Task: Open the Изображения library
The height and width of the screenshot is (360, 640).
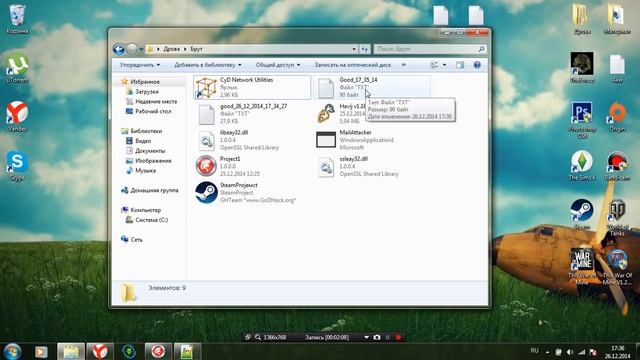Action: pos(153,161)
